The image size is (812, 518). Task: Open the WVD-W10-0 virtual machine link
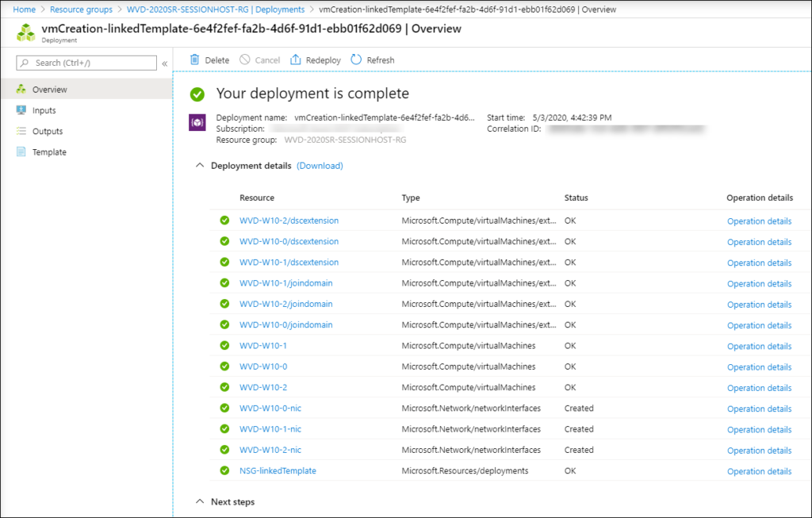click(263, 366)
